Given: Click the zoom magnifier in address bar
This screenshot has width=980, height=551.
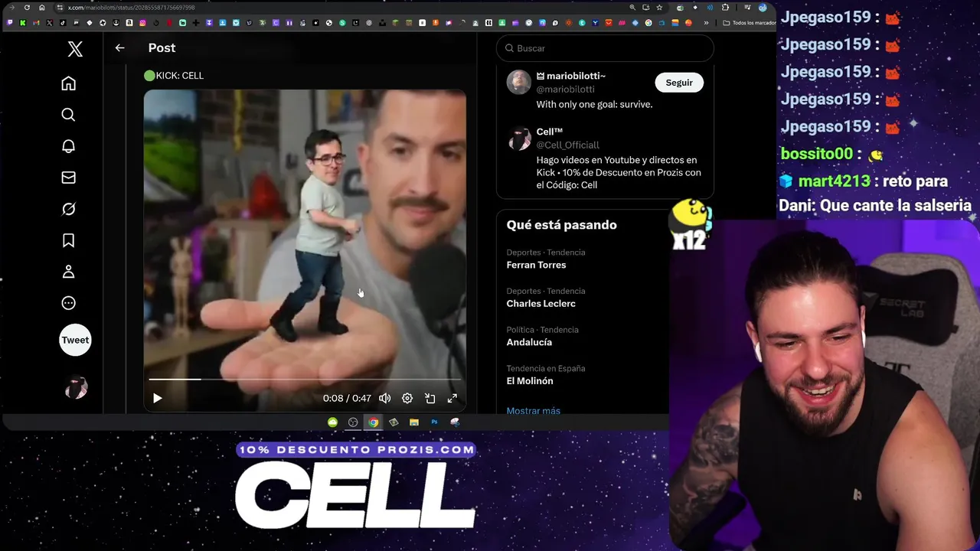Looking at the screenshot, I should pos(632,8).
